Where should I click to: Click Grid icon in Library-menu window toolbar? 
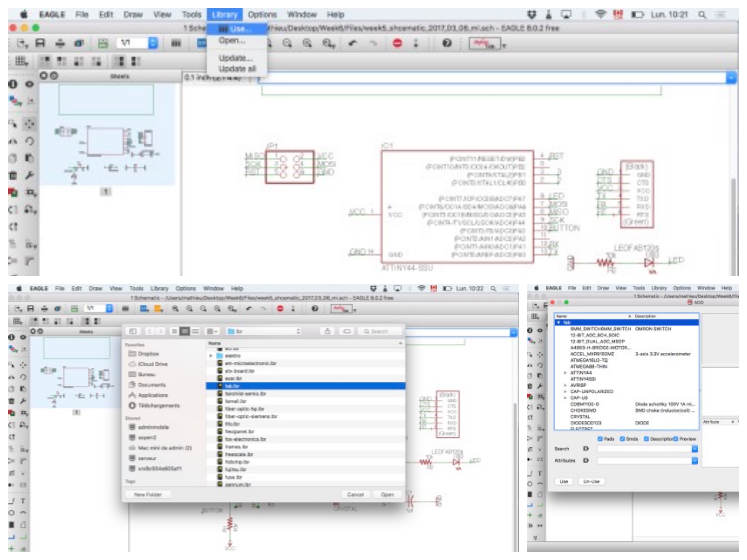[x=22, y=61]
